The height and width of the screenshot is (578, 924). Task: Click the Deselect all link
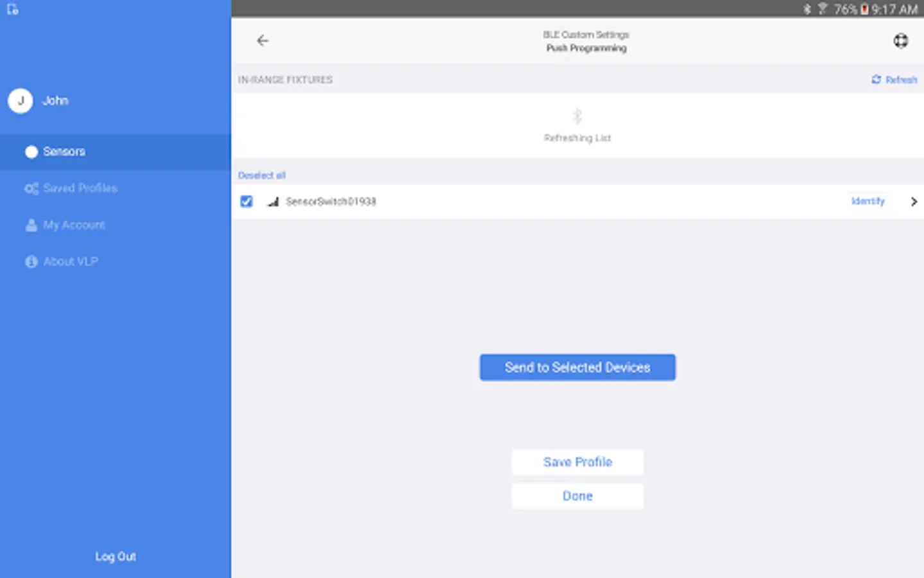point(262,175)
